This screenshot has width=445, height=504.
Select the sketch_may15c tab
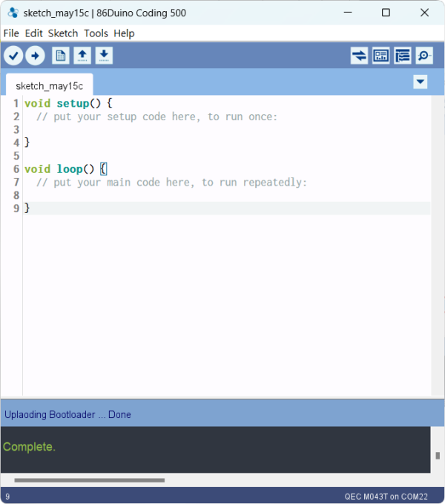click(x=49, y=86)
